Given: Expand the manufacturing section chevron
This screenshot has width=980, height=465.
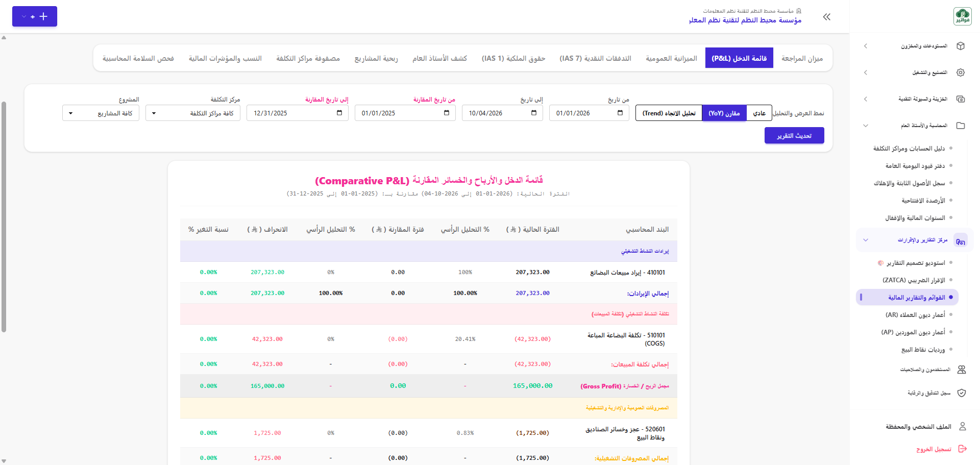Looking at the screenshot, I should coord(866,72).
